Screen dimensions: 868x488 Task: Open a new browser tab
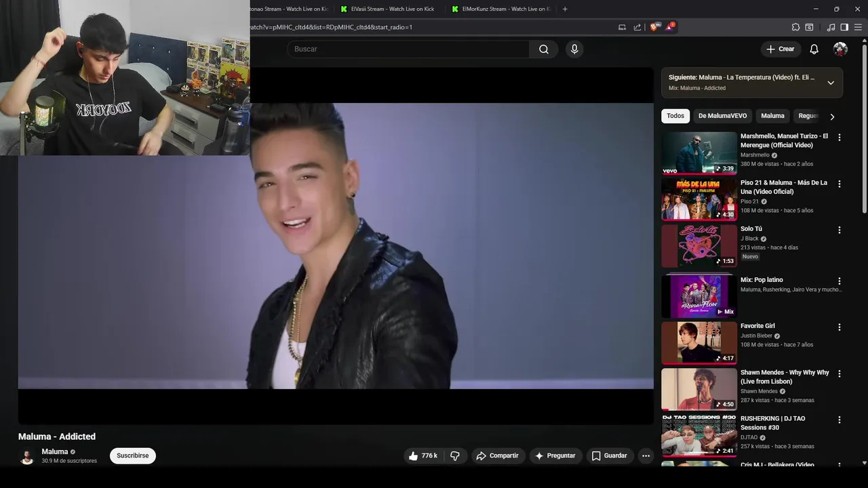pos(565,9)
